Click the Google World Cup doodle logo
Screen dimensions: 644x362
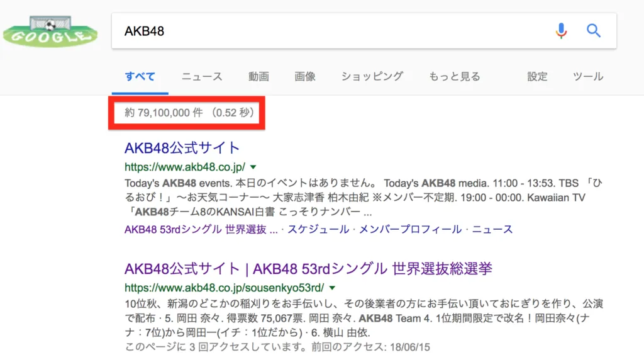click(50, 31)
